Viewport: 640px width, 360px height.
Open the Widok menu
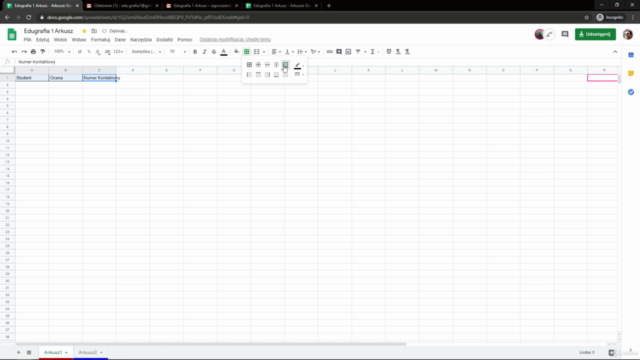[x=60, y=40]
